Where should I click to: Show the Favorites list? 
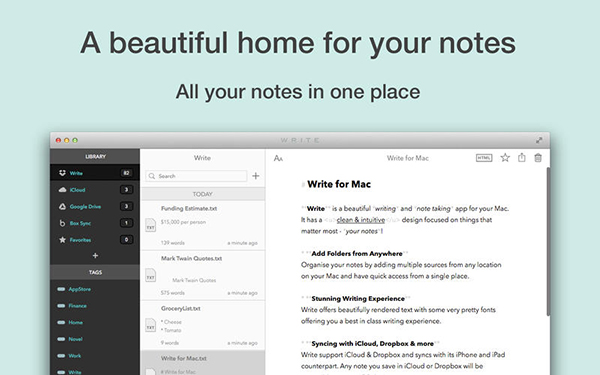point(95,240)
